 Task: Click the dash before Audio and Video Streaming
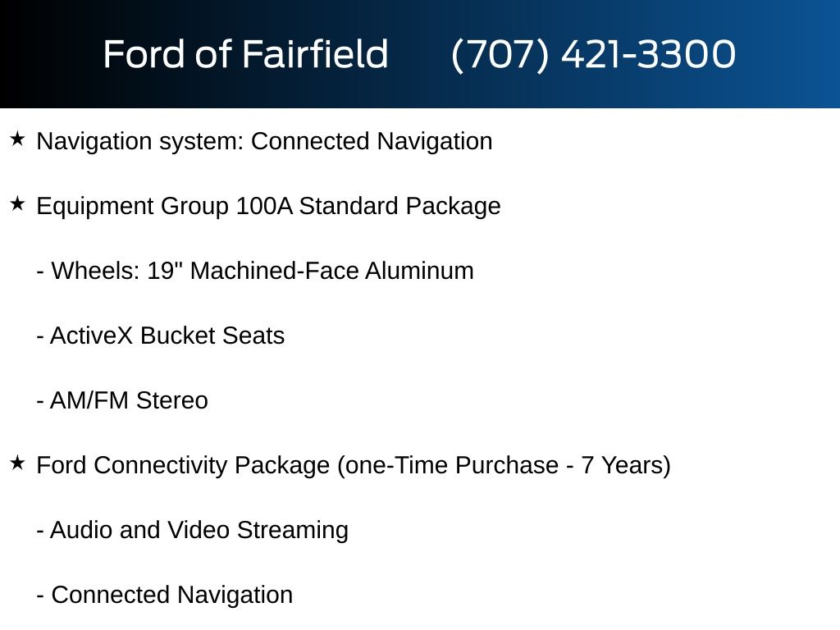pyautogui.click(x=40, y=531)
